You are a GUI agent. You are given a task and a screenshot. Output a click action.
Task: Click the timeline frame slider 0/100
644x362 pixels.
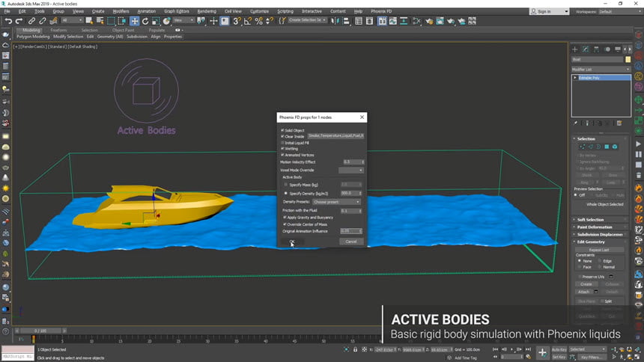(40, 331)
